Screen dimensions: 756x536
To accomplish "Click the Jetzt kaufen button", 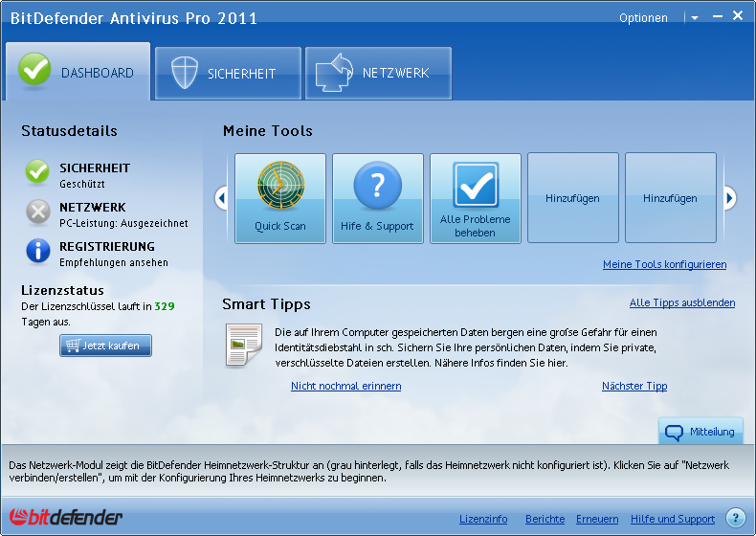I will click(x=105, y=346).
